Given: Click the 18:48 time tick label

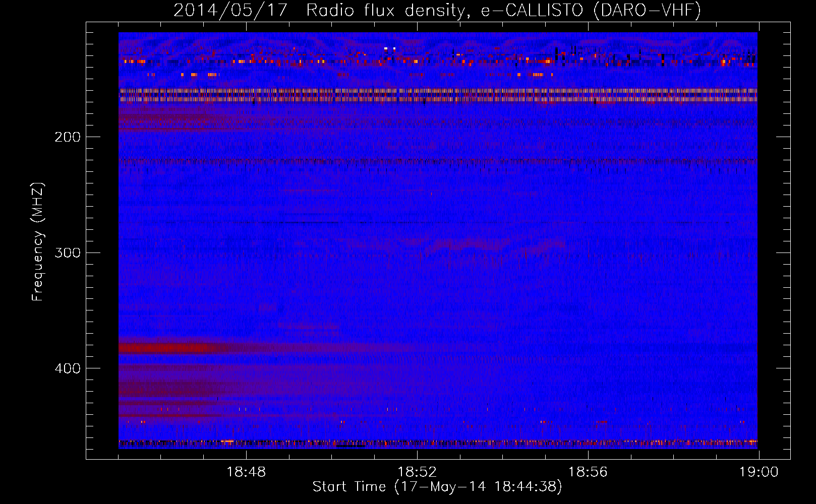Looking at the screenshot, I should [x=246, y=472].
